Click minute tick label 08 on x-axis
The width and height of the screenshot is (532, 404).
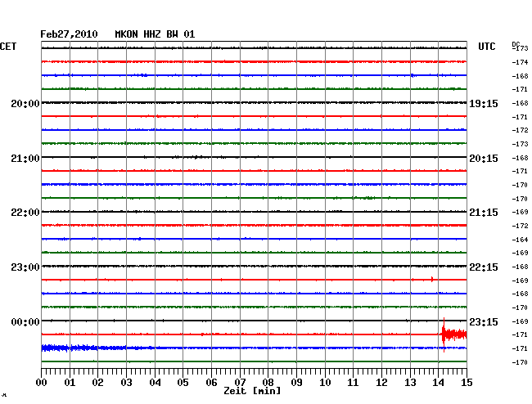click(268, 383)
